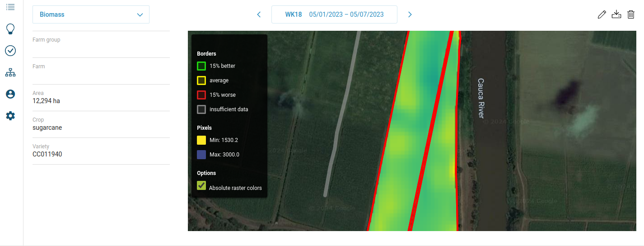Image resolution: width=644 pixels, height=246 pixels.
Task: Go to next week with right chevron
Action: (x=410, y=14)
